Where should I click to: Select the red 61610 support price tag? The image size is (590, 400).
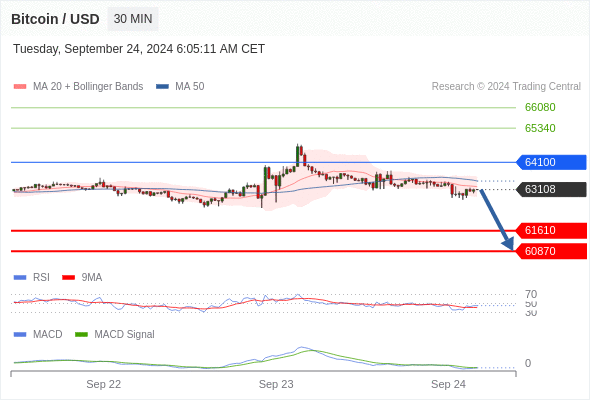click(551, 230)
